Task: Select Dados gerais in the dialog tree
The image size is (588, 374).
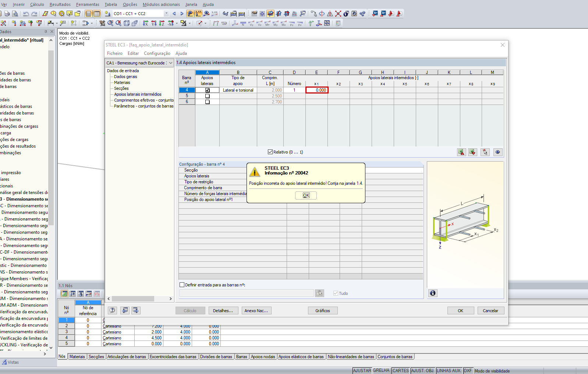Action: coord(125,77)
